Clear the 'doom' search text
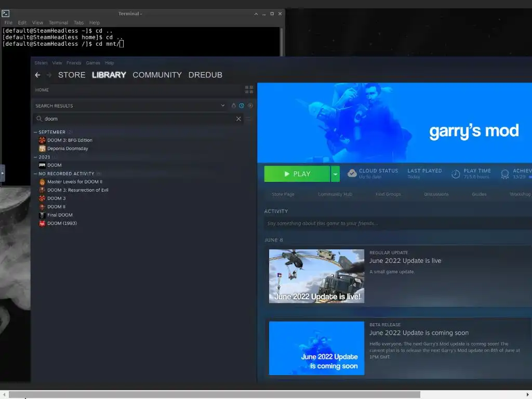The width and height of the screenshot is (532, 399). (238, 119)
